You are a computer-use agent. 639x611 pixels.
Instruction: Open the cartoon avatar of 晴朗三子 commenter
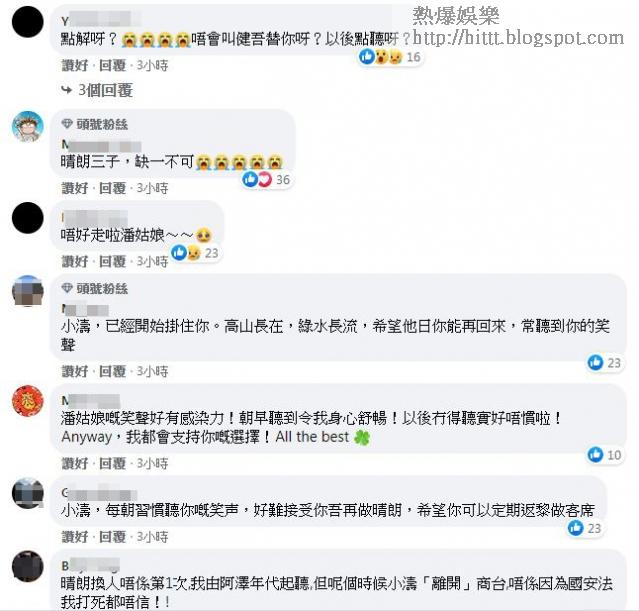[x=28, y=126]
